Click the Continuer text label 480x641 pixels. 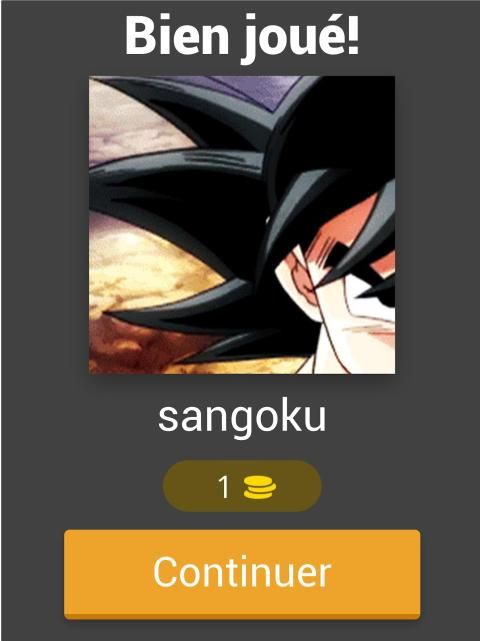(242, 572)
